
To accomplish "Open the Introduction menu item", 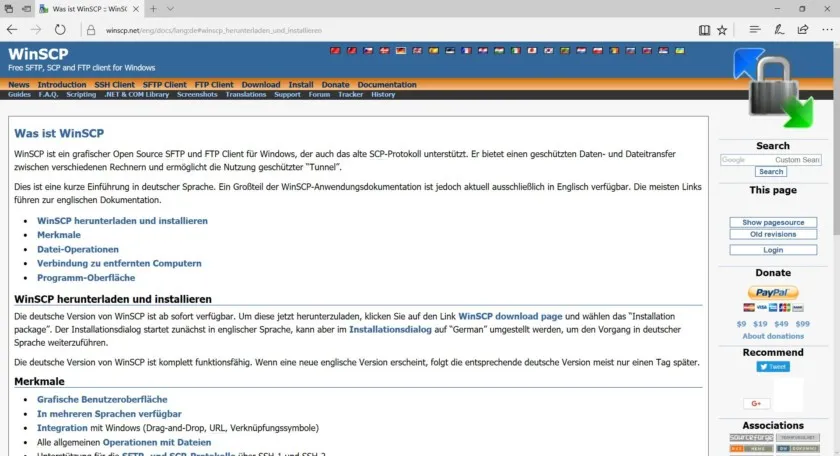I will [x=62, y=85].
